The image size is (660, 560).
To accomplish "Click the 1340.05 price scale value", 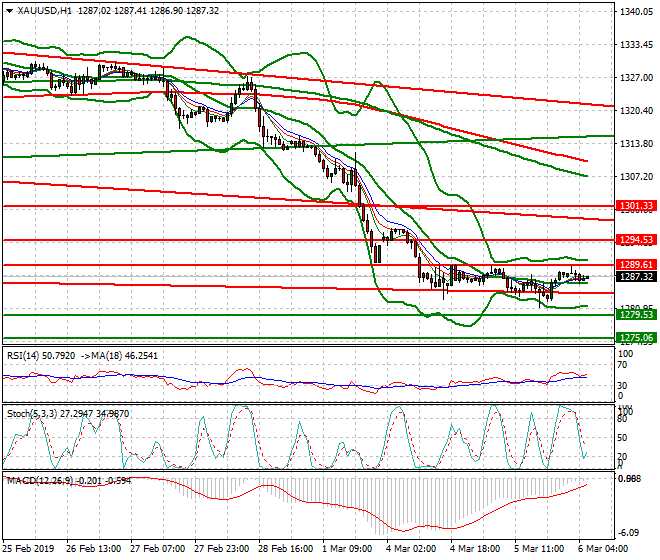I will point(636,12).
